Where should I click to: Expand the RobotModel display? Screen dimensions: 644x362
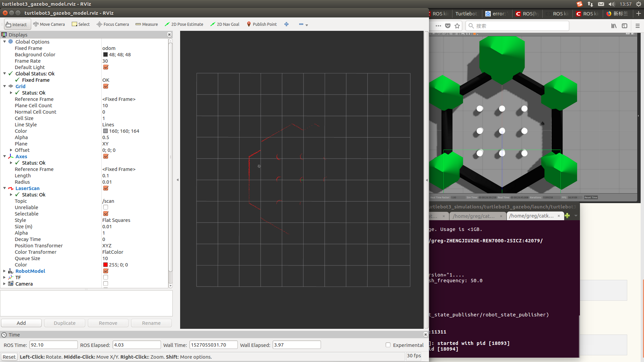[x=4, y=271]
